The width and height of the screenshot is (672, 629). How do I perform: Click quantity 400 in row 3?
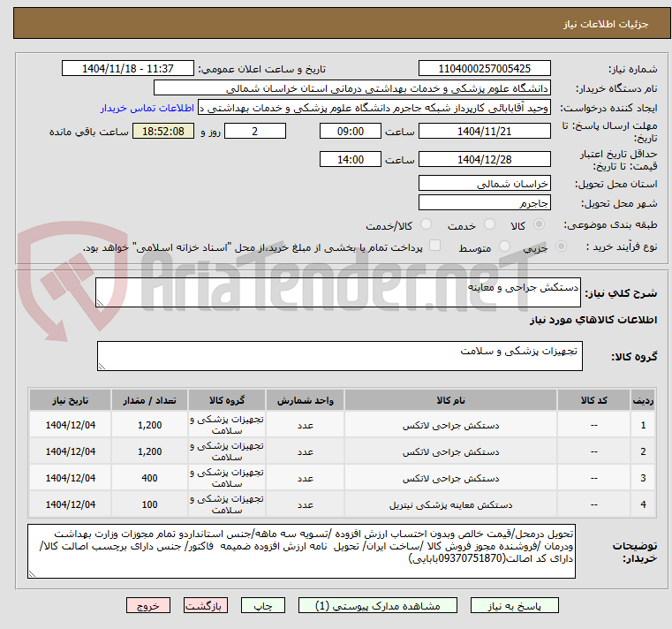(149, 478)
